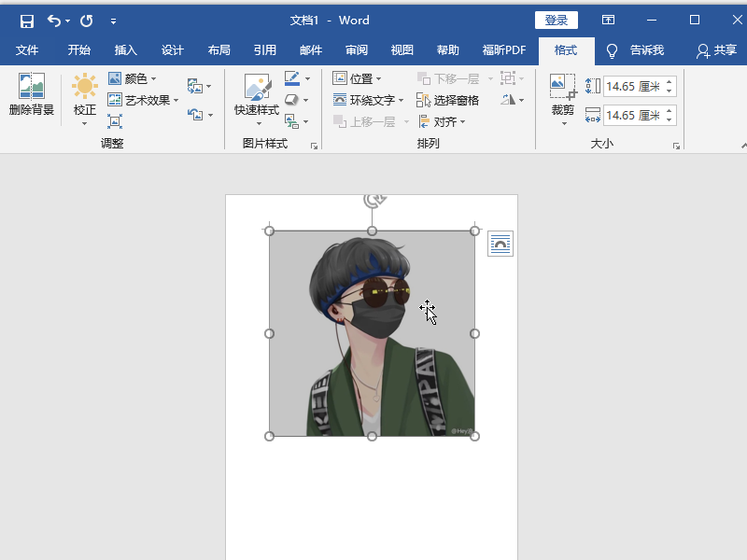This screenshot has width=747, height=560.
Task: Toggle ribbon display options in title bar
Action: pyautogui.click(x=608, y=20)
